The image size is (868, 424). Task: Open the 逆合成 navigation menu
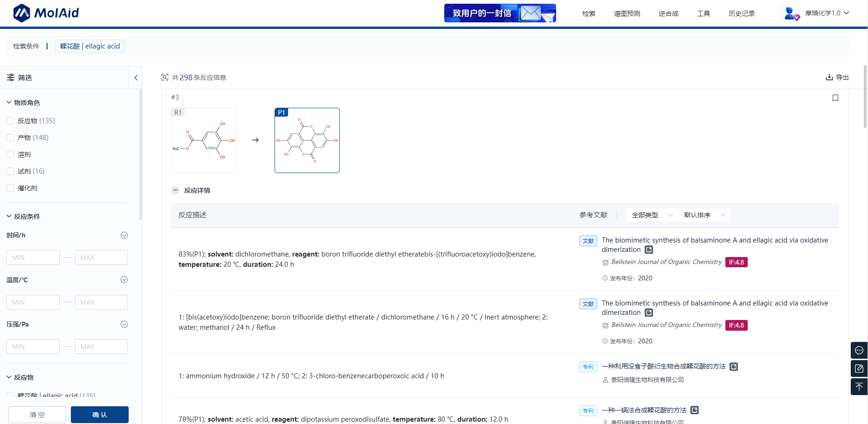click(668, 14)
